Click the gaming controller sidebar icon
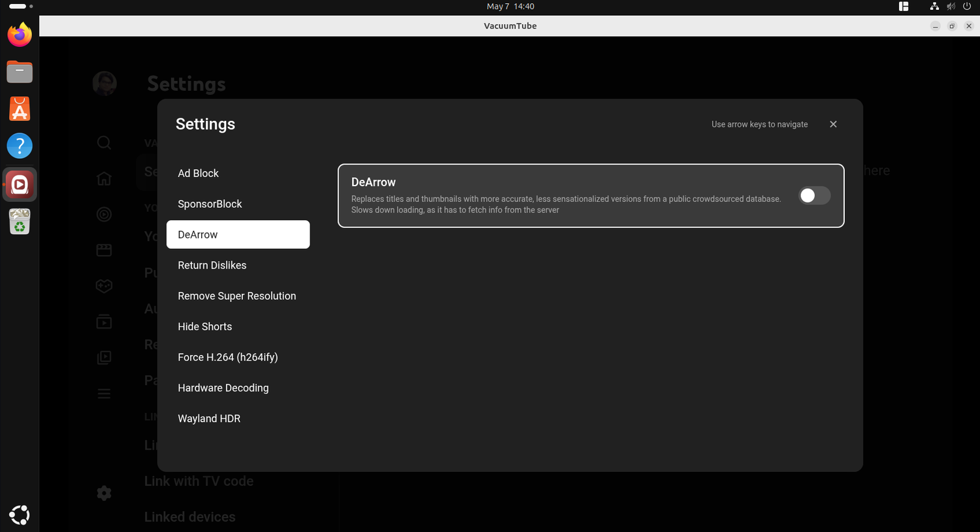Viewport: 980px width, 532px height. 104,286
